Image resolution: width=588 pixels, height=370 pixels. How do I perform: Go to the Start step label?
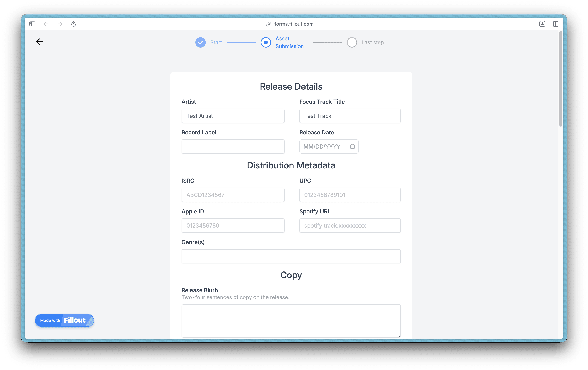pyautogui.click(x=216, y=43)
